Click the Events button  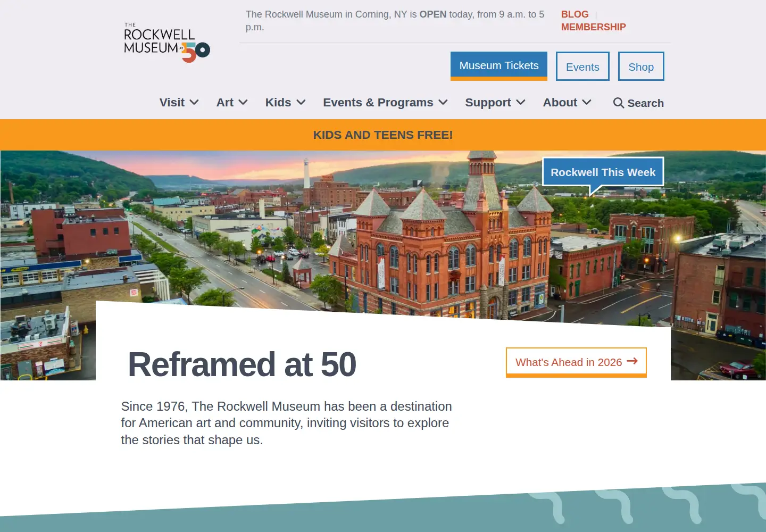(582, 66)
